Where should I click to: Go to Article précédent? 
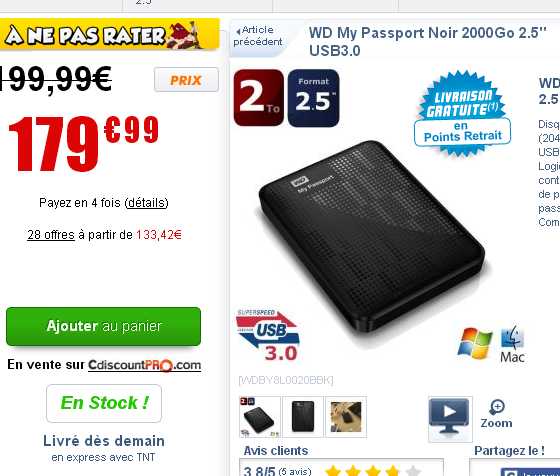[x=258, y=36]
